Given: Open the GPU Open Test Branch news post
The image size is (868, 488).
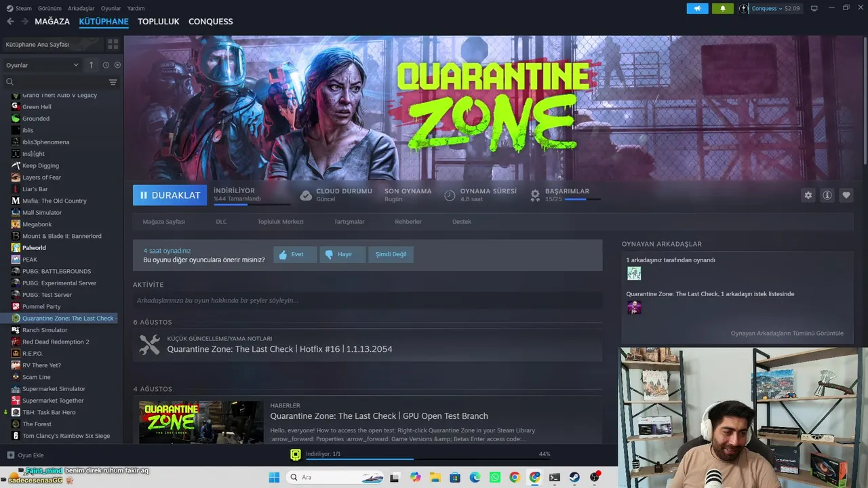Looking at the screenshot, I should click(379, 416).
